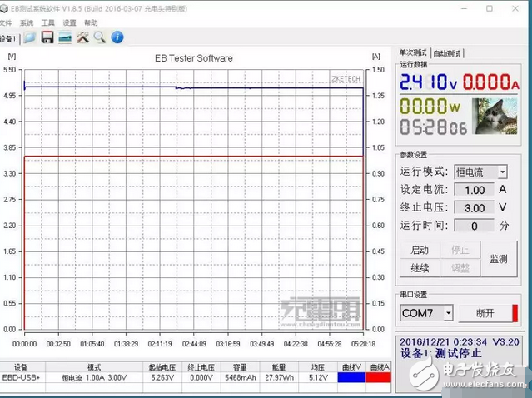The width and height of the screenshot is (532, 398).
Task: Click the 0.000A current readout
Action: pos(491,82)
